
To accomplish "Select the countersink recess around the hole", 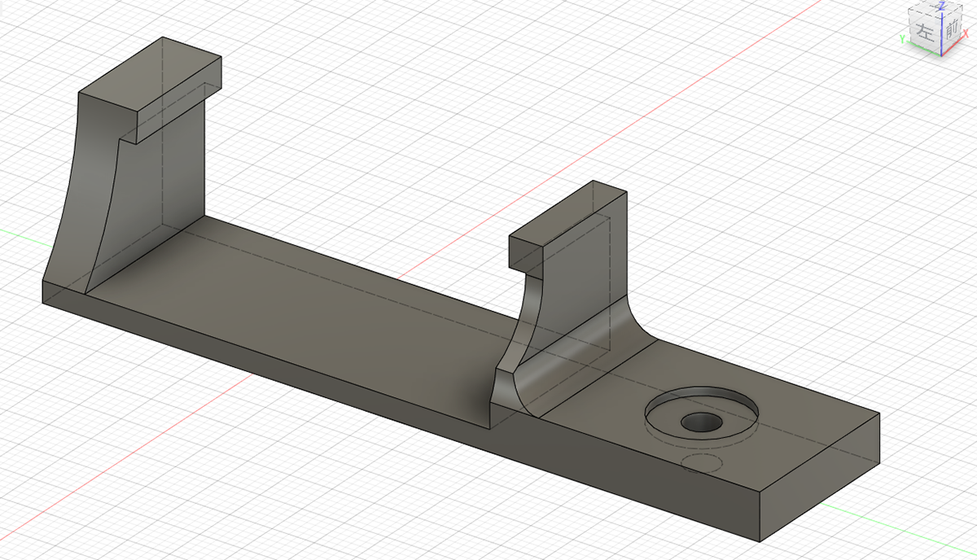I will 700,414.
